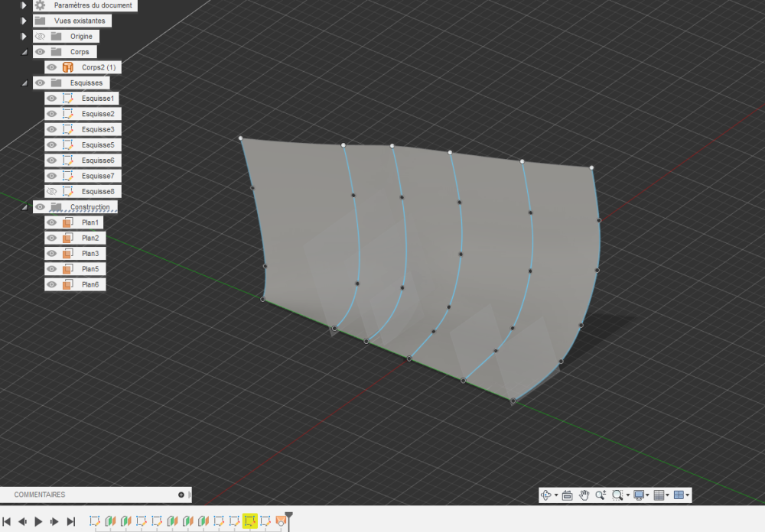Step back one timeline feature
The image size is (765, 532).
click(22, 522)
